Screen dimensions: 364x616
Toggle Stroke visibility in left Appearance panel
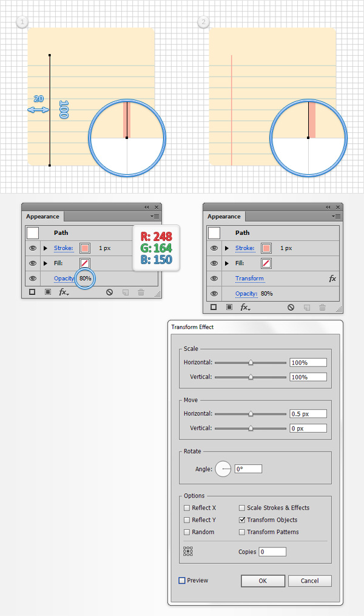(x=33, y=248)
